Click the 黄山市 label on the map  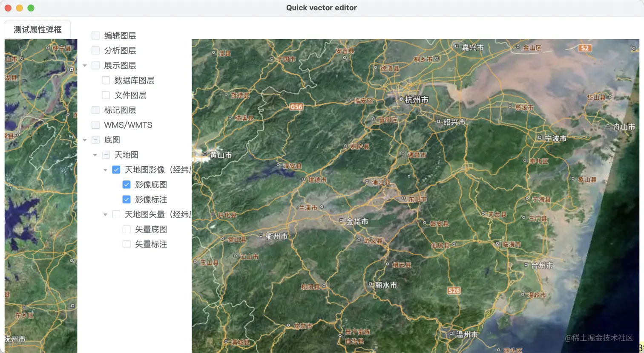click(x=221, y=155)
